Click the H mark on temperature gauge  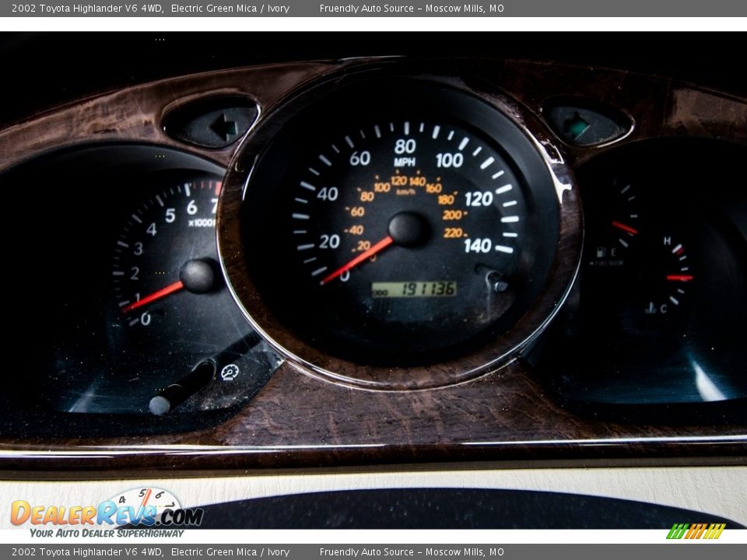(667, 241)
